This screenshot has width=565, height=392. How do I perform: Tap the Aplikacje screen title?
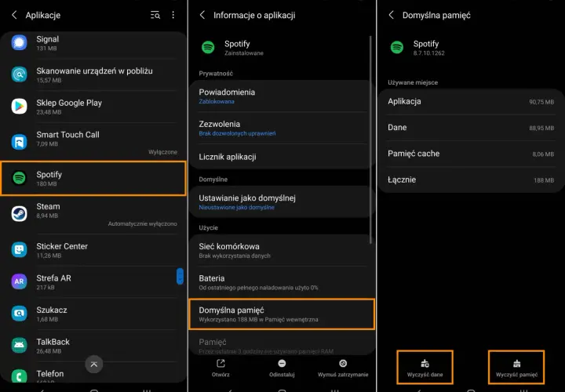pos(43,15)
